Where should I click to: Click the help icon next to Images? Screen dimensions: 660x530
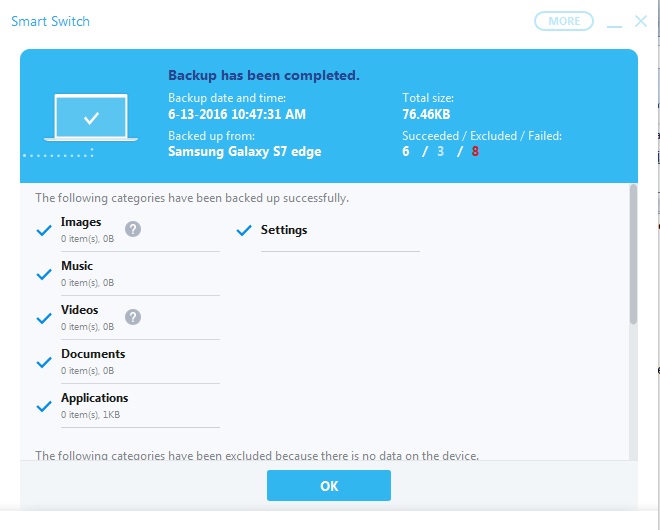133,229
